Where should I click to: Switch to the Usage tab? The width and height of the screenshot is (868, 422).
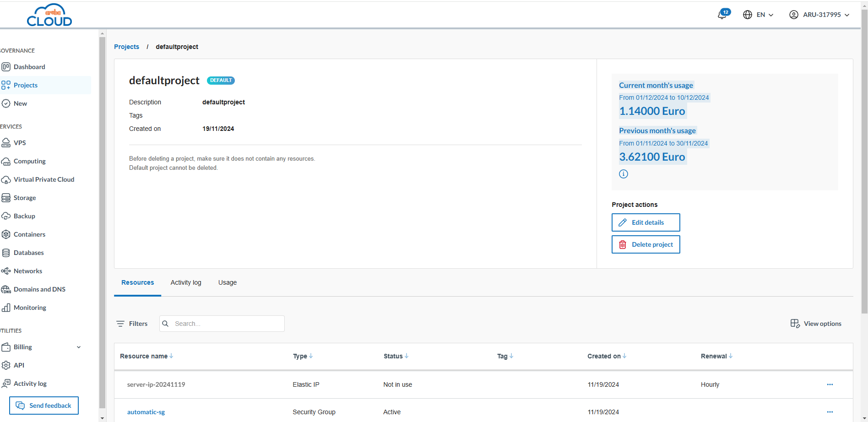coord(228,282)
